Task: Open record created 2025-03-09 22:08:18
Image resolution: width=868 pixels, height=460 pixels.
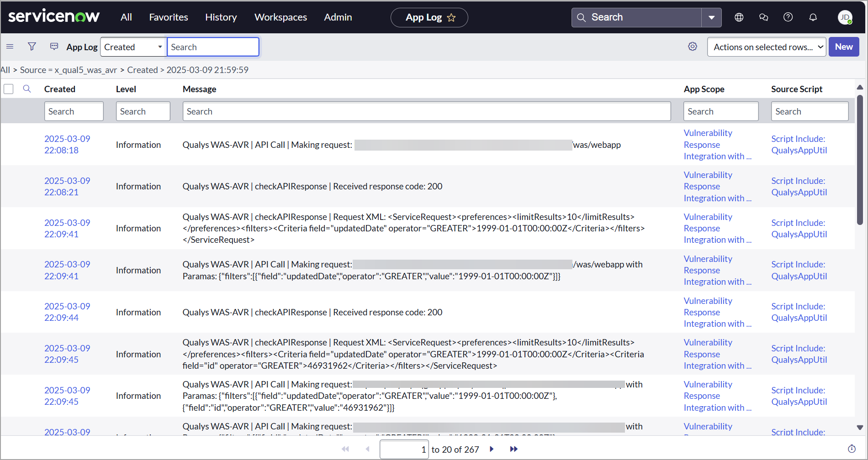Action: pyautogui.click(x=67, y=144)
